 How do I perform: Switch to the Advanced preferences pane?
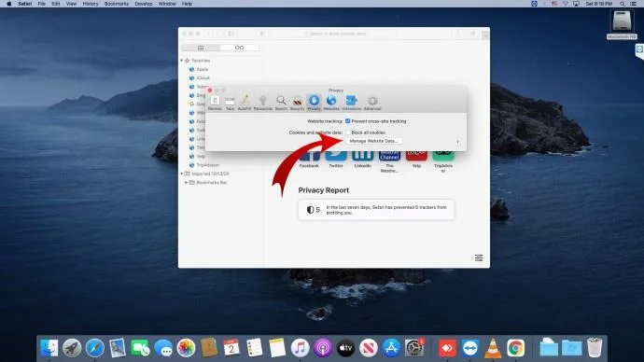(372, 103)
